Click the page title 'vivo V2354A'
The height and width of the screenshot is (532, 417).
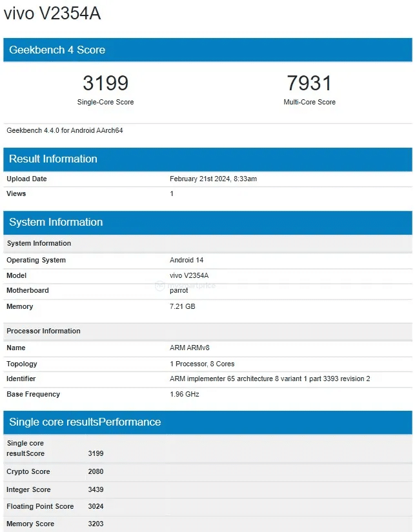point(52,14)
